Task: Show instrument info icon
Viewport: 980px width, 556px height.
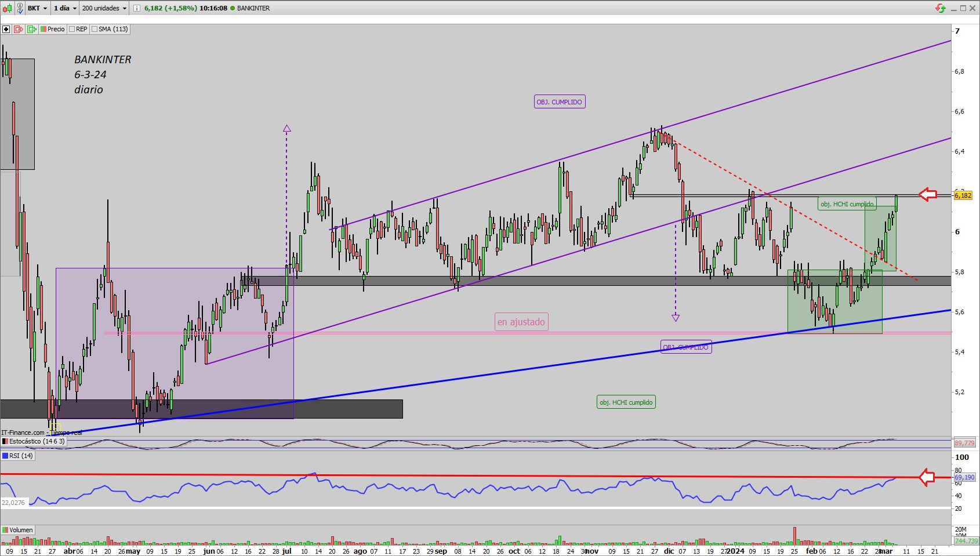Action: pyautogui.click(x=136, y=8)
